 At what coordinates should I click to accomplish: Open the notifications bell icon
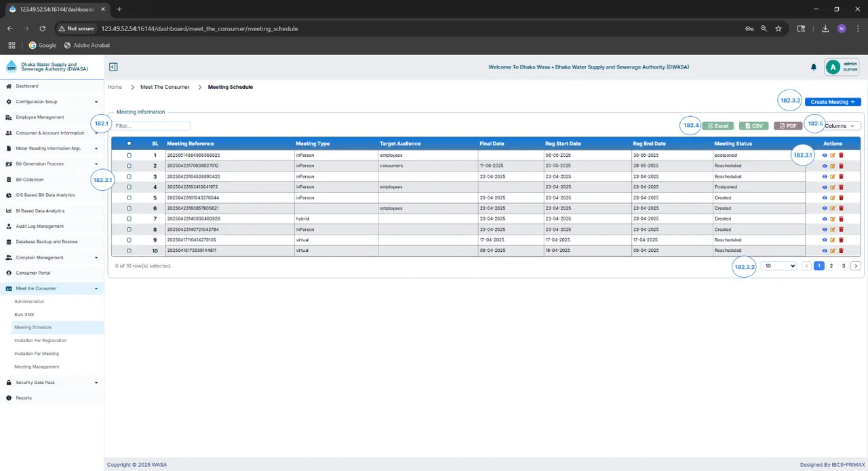[814, 67]
